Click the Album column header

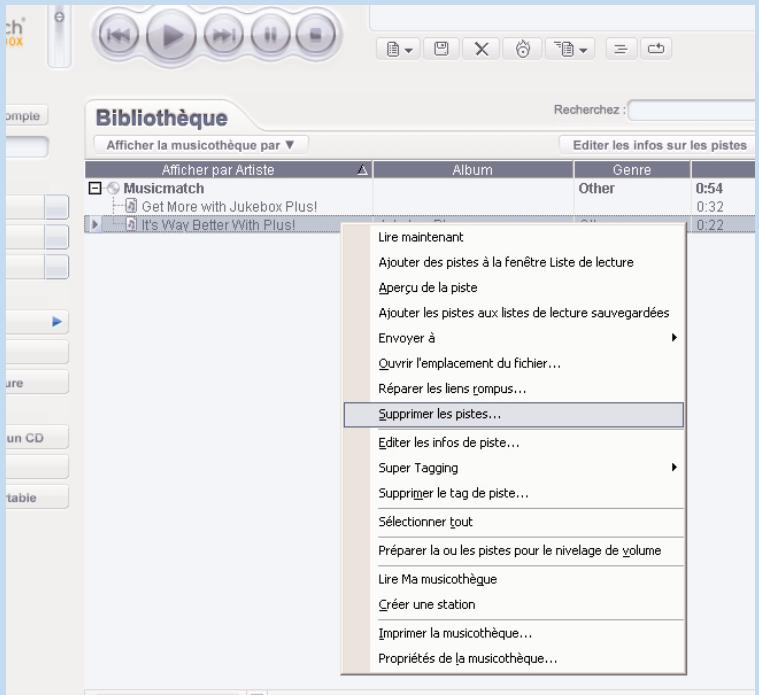click(473, 170)
